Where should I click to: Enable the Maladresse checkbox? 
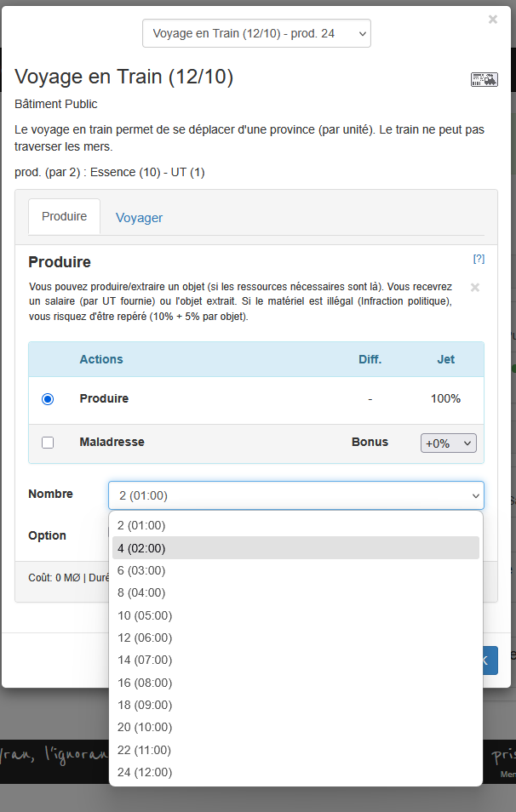point(48,443)
